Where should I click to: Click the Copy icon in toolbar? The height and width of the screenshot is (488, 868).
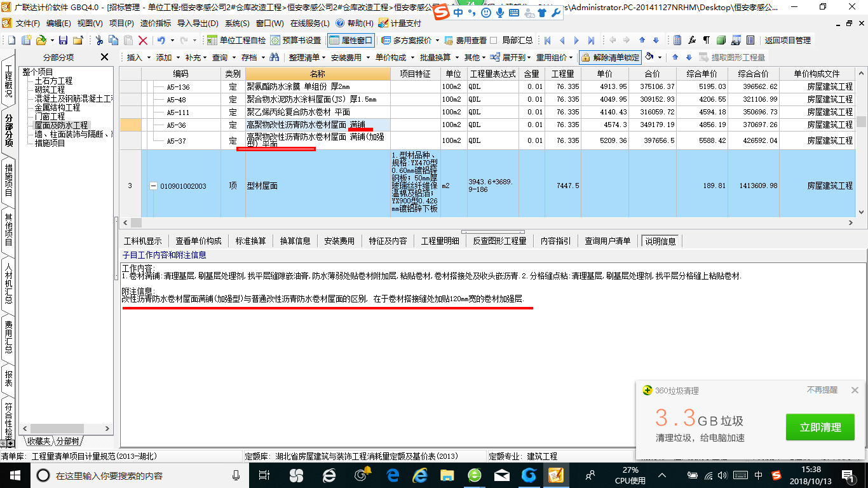pyautogui.click(x=114, y=40)
